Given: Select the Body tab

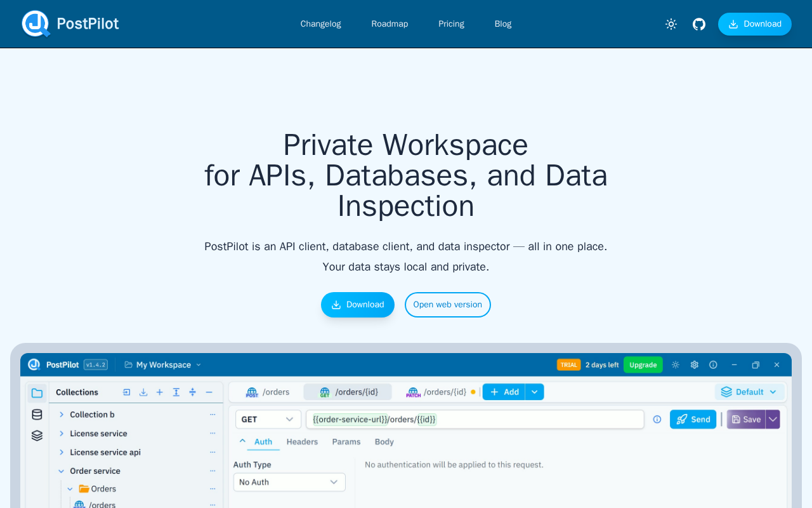Looking at the screenshot, I should [x=384, y=442].
